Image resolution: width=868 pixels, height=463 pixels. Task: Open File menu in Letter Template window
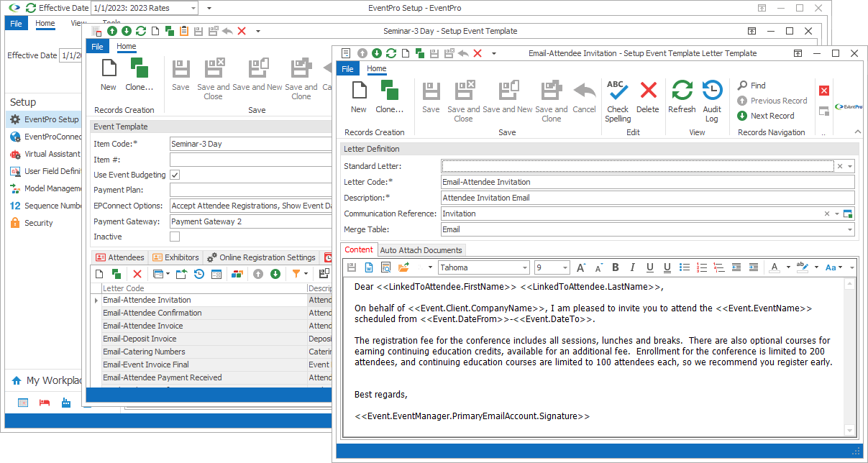point(347,69)
